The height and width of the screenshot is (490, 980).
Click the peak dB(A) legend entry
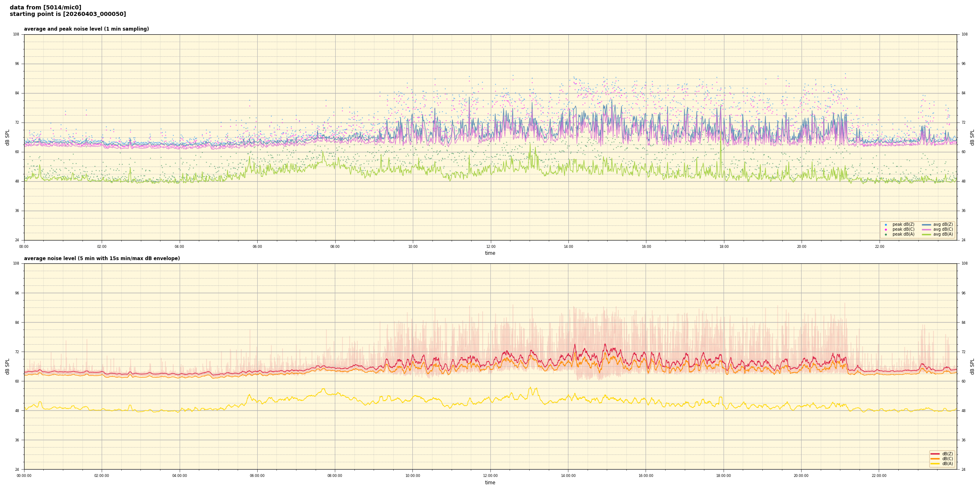tap(903, 234)
